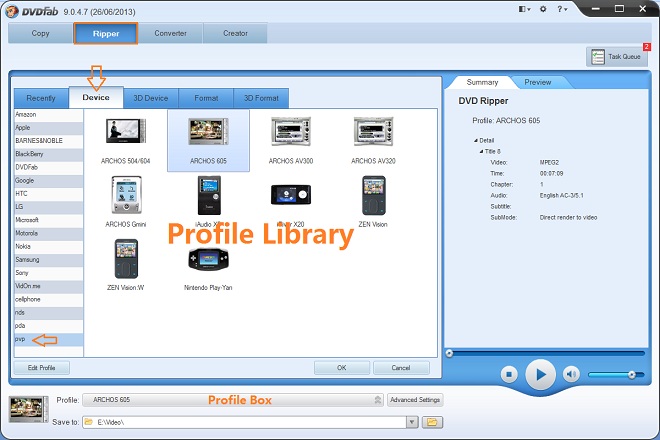The image size is (660, 440).
Task: Select LG in the brand list
Action: 48,207
